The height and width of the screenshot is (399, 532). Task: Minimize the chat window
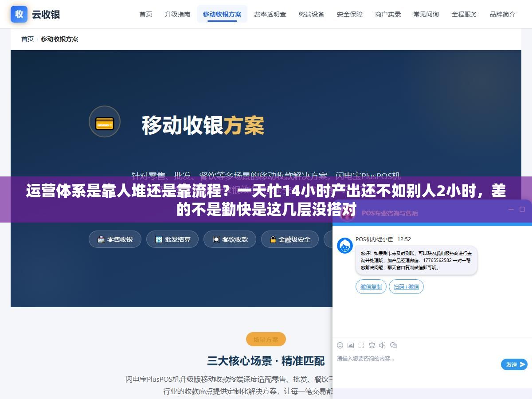[x=511, y=209]
